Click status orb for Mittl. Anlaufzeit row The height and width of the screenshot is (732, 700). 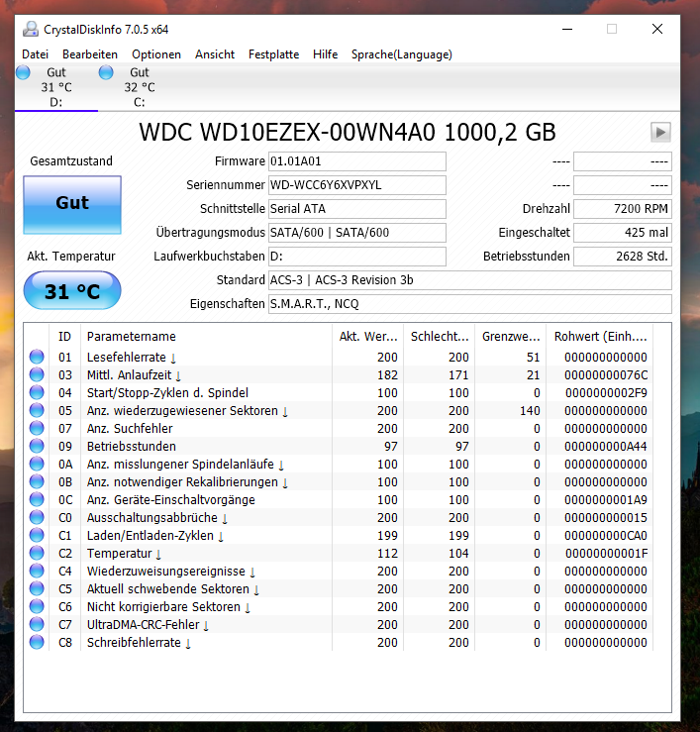[x=37, y=374]
